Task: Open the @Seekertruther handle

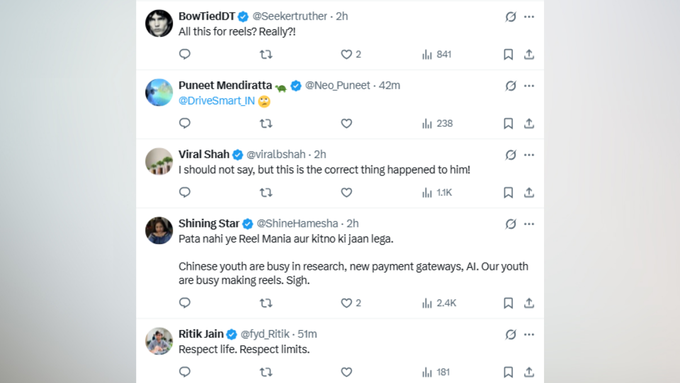Action: click(289, 16)
